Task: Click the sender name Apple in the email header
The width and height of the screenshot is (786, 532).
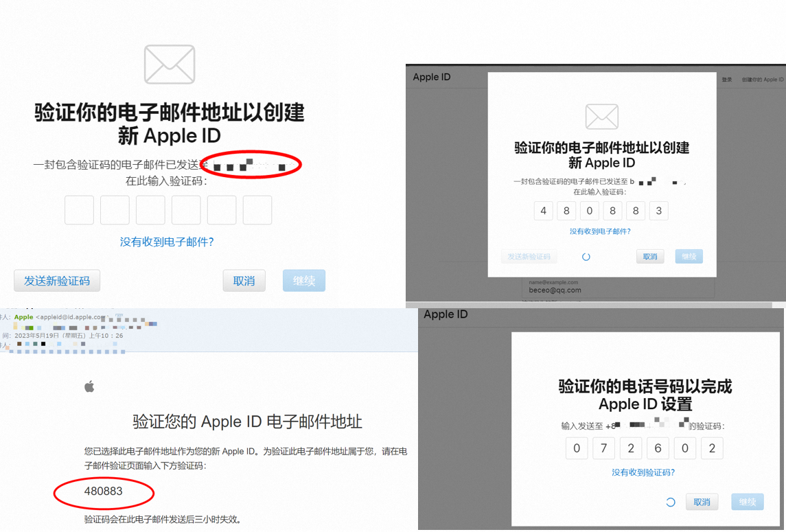Action: [23, 317]
